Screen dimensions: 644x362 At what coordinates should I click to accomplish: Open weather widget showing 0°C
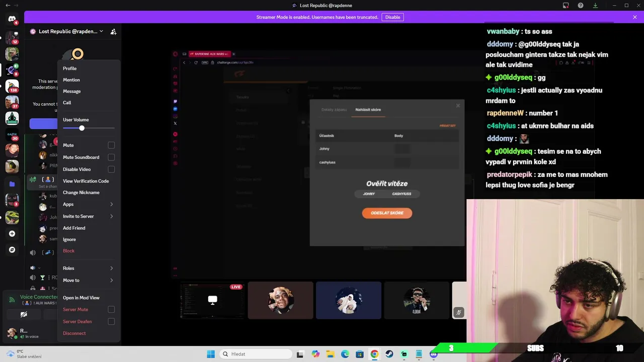point(24,354)
